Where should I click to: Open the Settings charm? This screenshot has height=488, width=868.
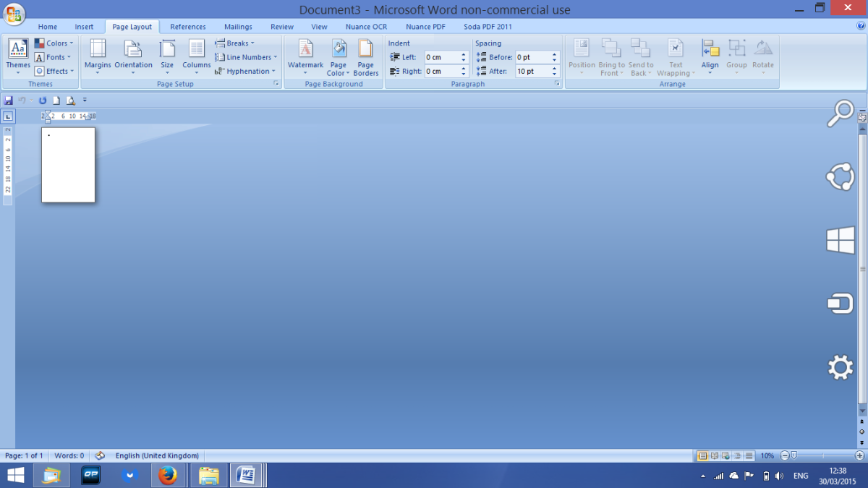coord(841,367)
